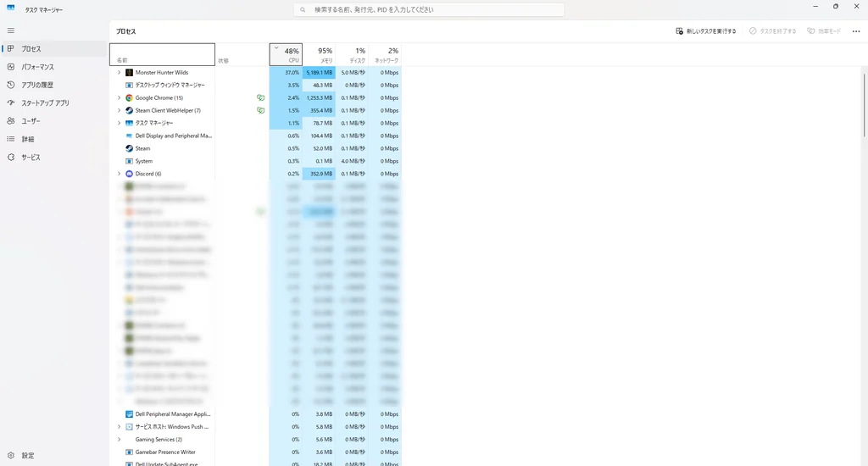Expand the Discord (6) process group

(119, 174)
